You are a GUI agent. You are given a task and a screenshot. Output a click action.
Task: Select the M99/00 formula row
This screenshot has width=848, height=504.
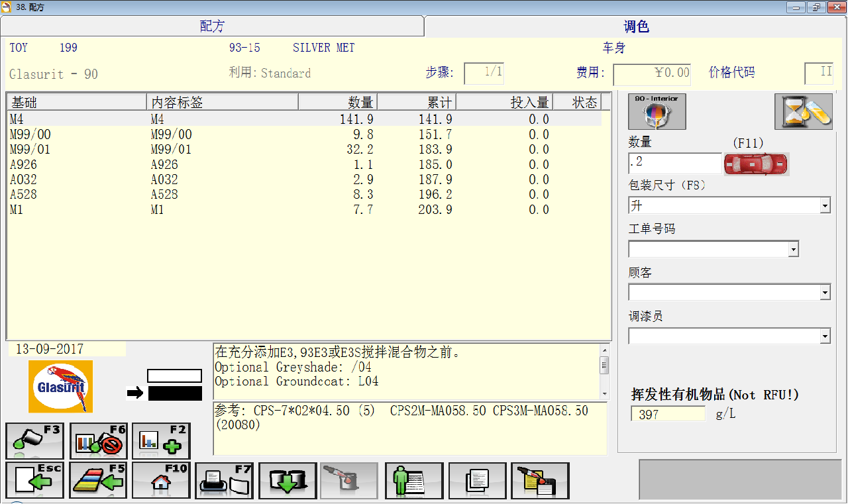point(305,134)
